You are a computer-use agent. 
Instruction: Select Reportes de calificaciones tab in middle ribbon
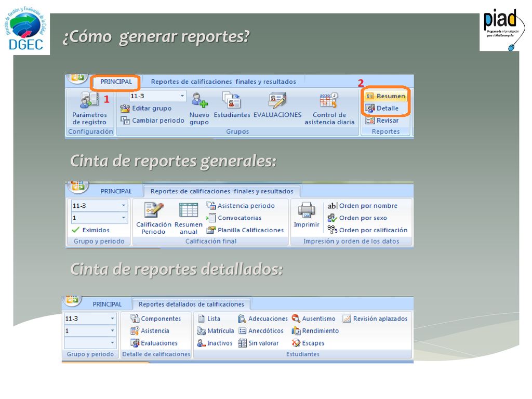(222, 191)
